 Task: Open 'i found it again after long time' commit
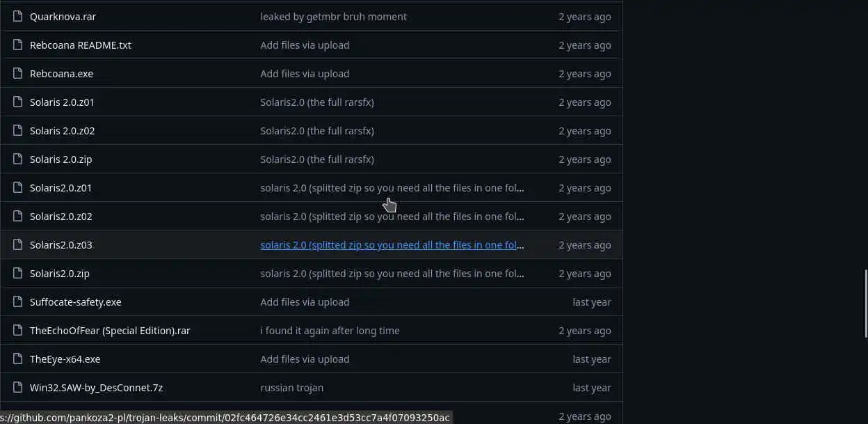330,330
